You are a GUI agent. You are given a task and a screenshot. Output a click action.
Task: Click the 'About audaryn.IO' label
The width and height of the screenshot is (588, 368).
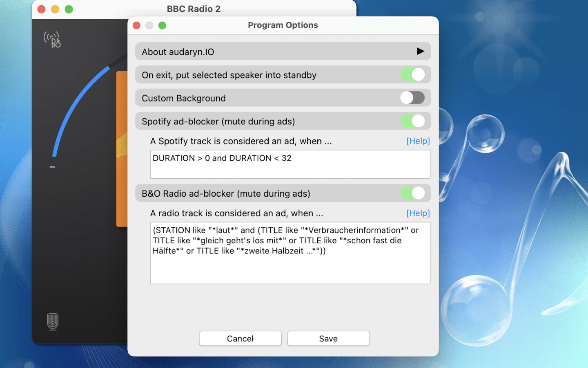(x=178, y=52)
